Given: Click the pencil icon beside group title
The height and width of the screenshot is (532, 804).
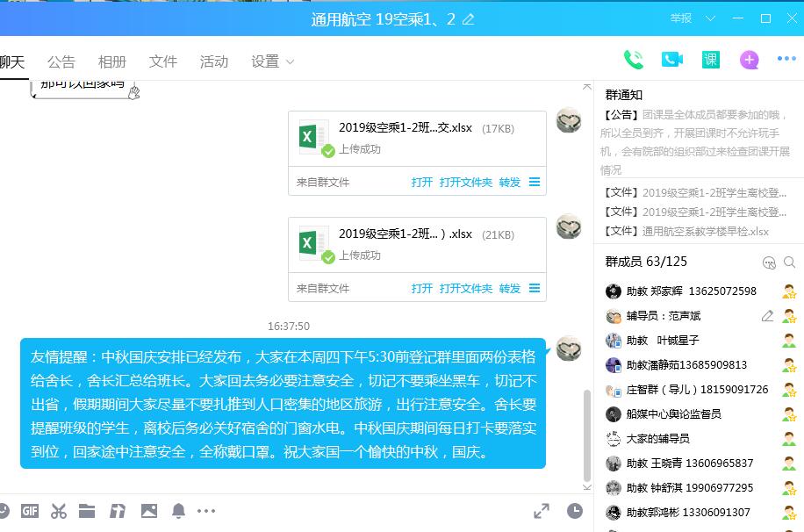Looking at the screenshot, I should pos(469,19).
